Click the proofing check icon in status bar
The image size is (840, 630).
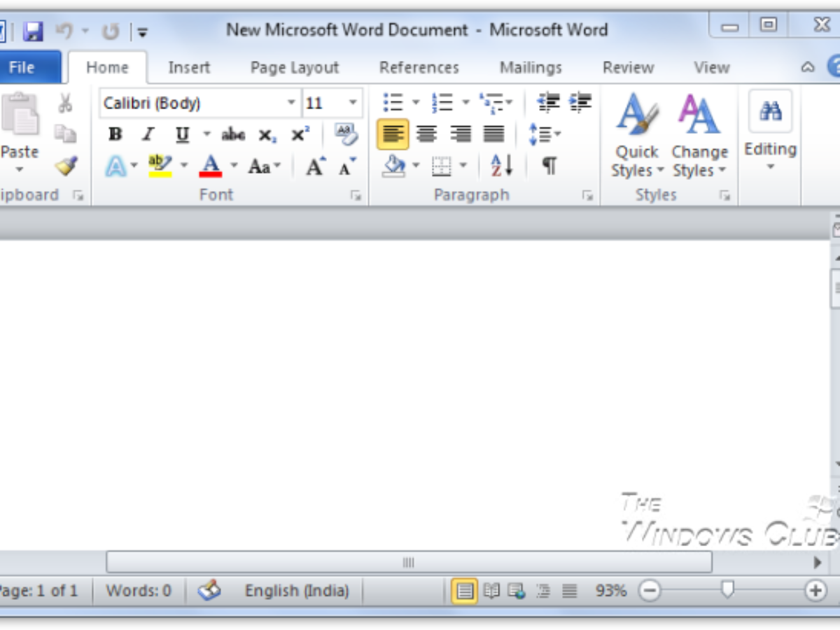point(209,591)
